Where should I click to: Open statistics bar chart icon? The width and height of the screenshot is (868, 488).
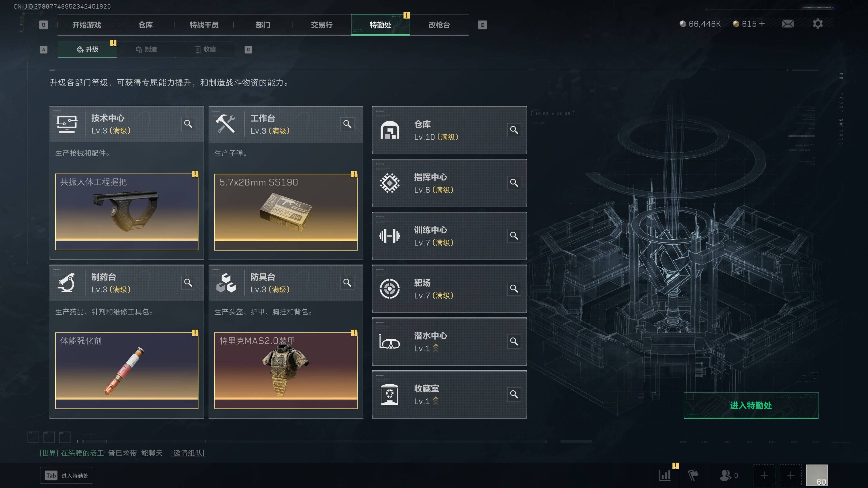[x=665, y=475]
